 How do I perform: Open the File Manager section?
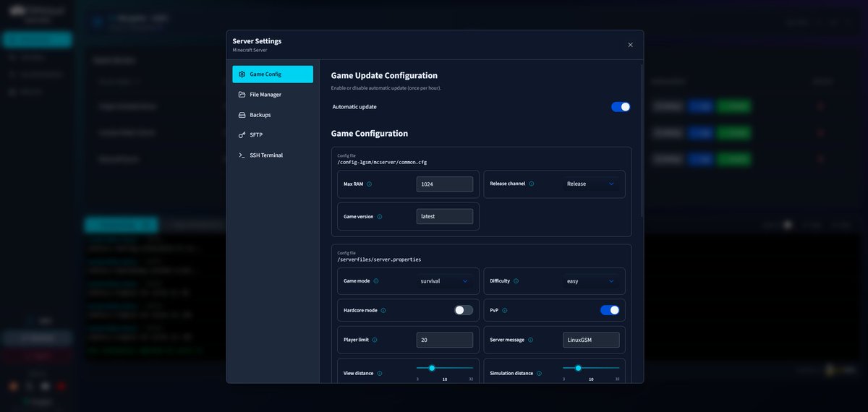pyautogui.click(x=273, y=95)
